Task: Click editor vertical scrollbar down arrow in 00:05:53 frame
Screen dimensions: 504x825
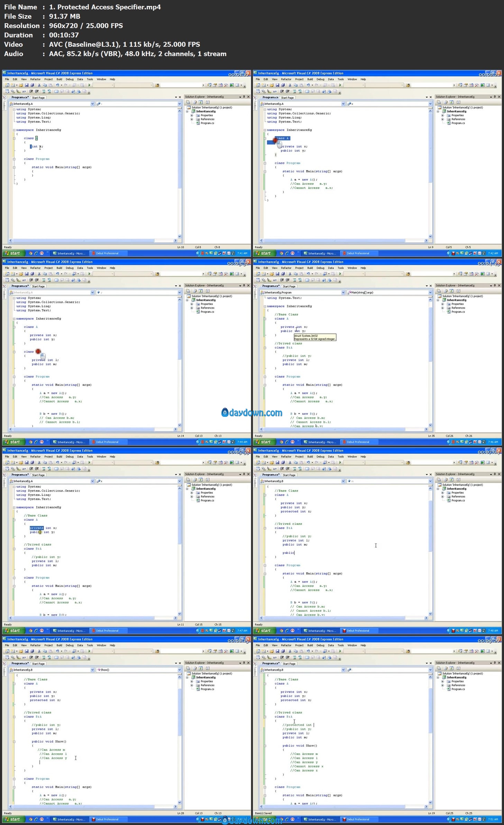Action: click(180, 614)
